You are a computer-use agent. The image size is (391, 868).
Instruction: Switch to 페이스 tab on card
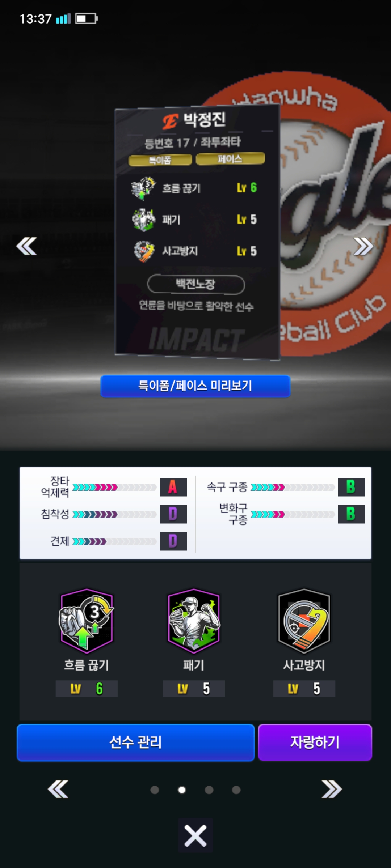click(x=230, y=158)
